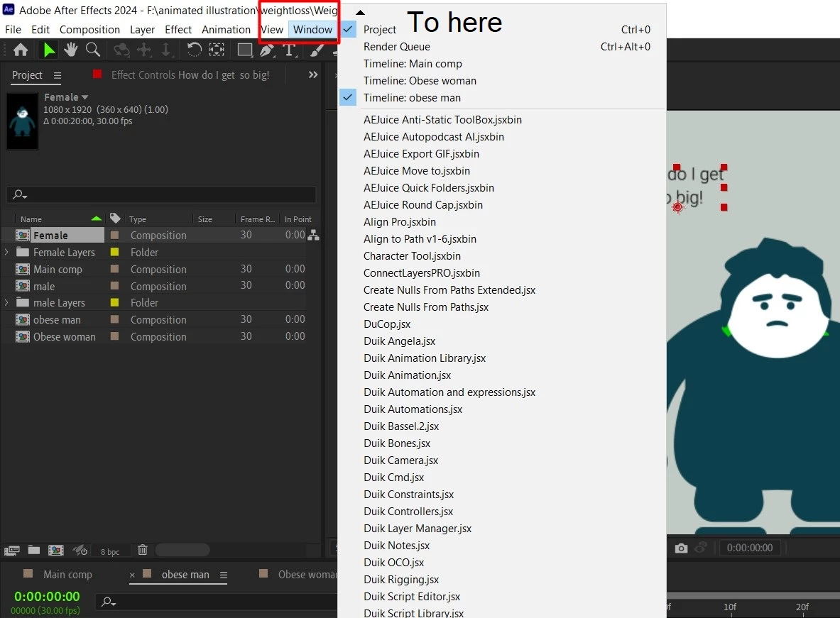Click the flowchart icon next to Female row
Screen dimensions: 840x618
pyautogui.click(x=313, y=235)
